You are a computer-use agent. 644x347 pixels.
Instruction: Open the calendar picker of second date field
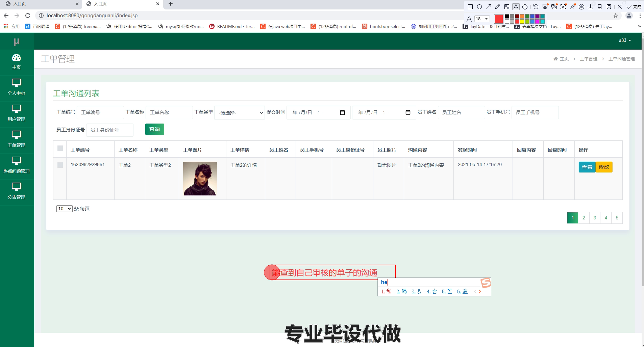pyautogui.click(x=408, y=112)
